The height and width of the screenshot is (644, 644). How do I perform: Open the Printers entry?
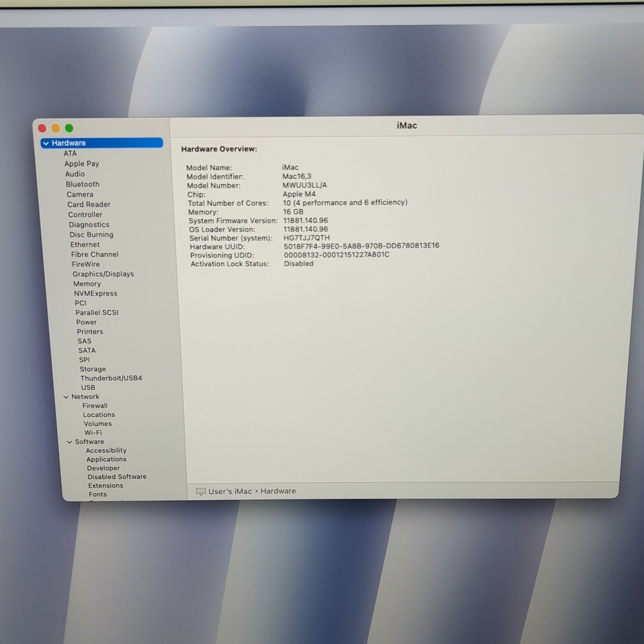[90, 331]
